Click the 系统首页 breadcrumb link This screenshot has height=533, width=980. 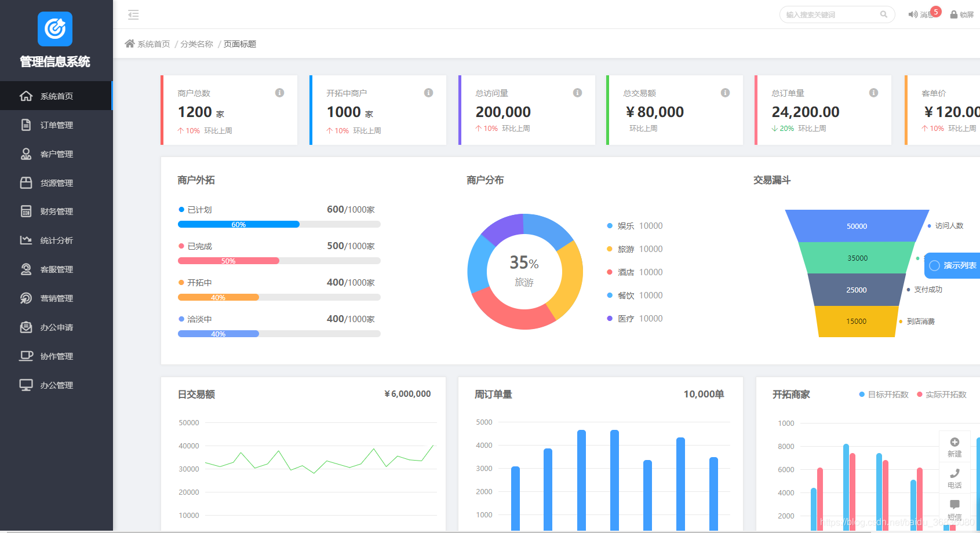[x=154, y=44]
